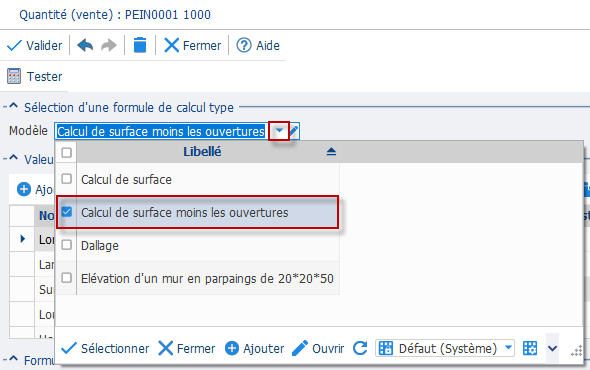Click the redo arrow icon in toolbar
This screenshot has height=370, width=590.
pyautogui.click(x=109, y=46)
